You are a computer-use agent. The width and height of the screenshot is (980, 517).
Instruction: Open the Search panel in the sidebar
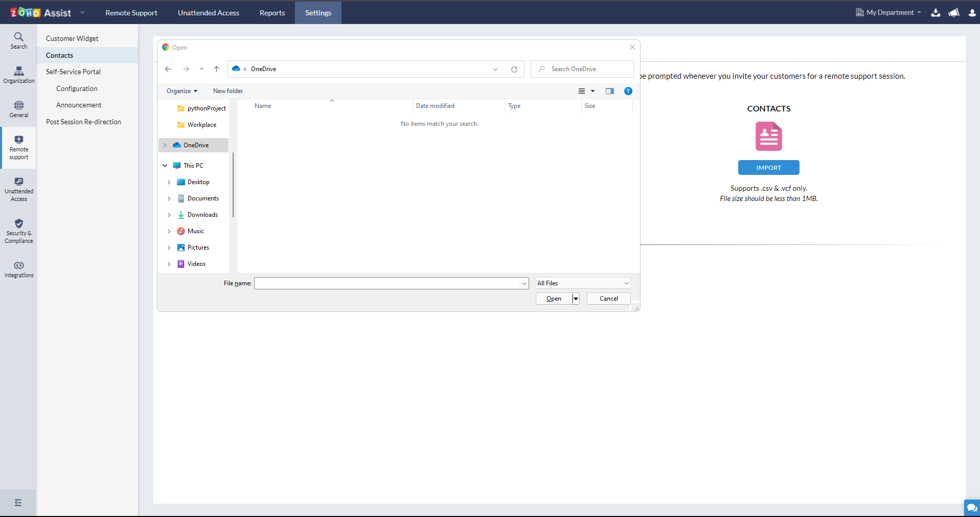coord(18,40)
